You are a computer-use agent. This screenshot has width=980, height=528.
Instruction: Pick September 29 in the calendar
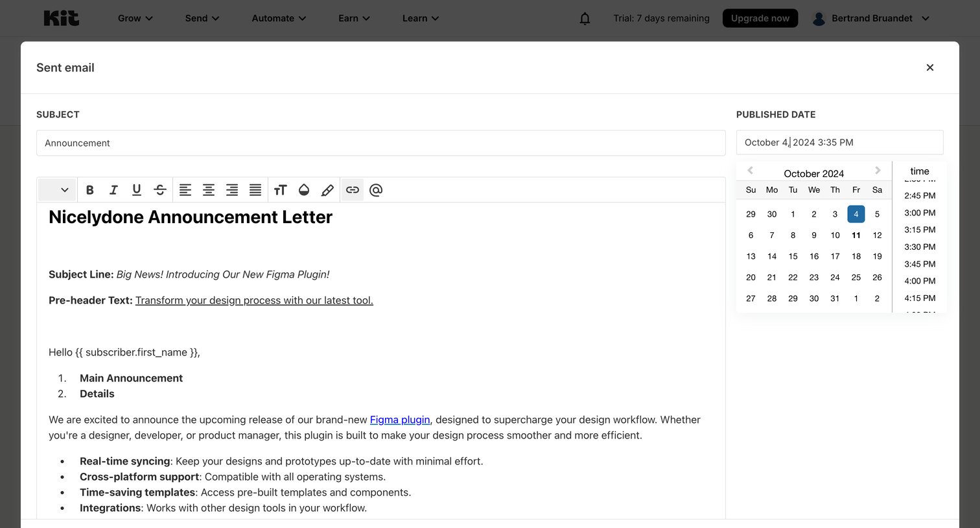(751, 214)
